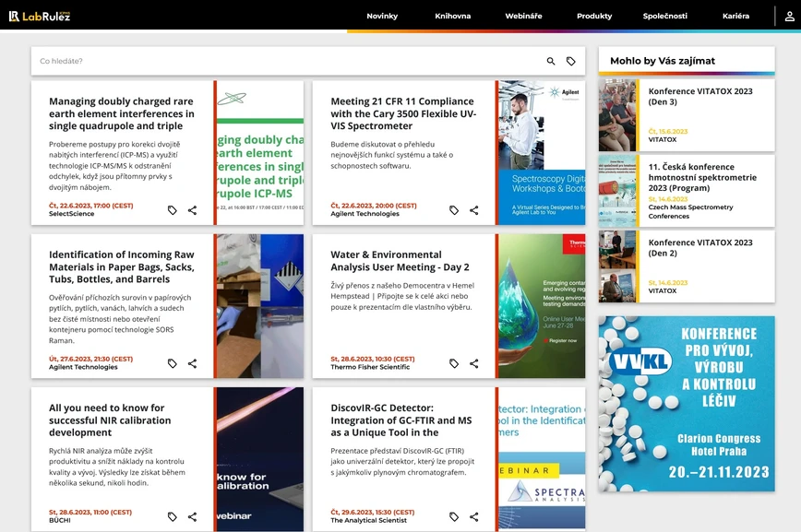Image resolution: width=801 pixels, height=532 pixels.
Task: Open Konference VITATOX 2023 (Den 2) link
Action: coord(700,248)
